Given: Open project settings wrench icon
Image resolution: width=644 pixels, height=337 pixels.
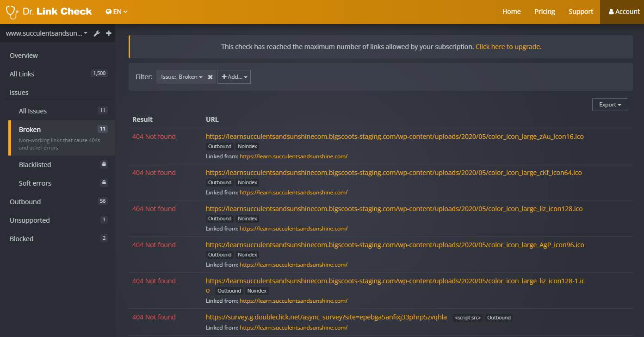Looking at the screenshot, I should tap(97, 33).
